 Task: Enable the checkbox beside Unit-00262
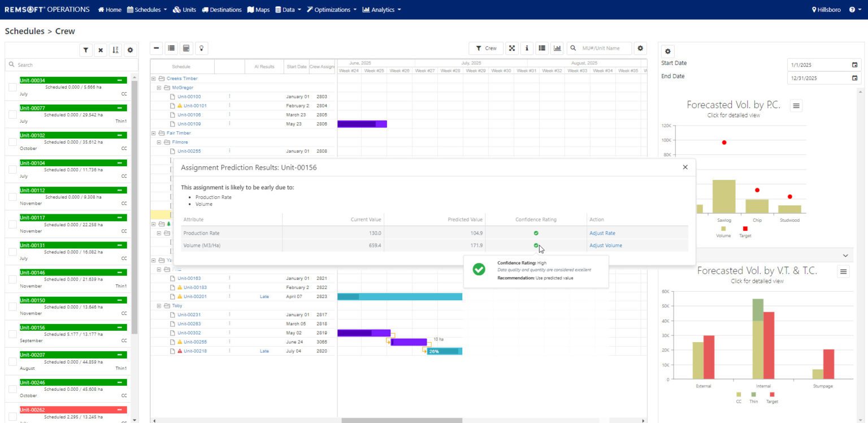tap(12, 416)
